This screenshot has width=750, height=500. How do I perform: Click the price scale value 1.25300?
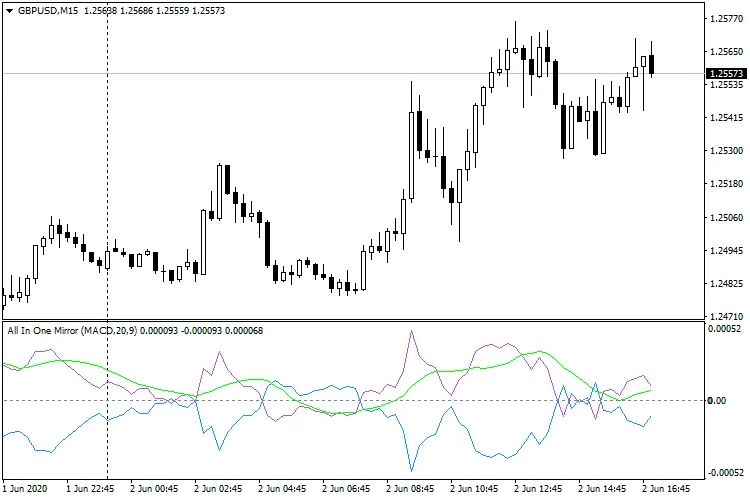[727, 151]
